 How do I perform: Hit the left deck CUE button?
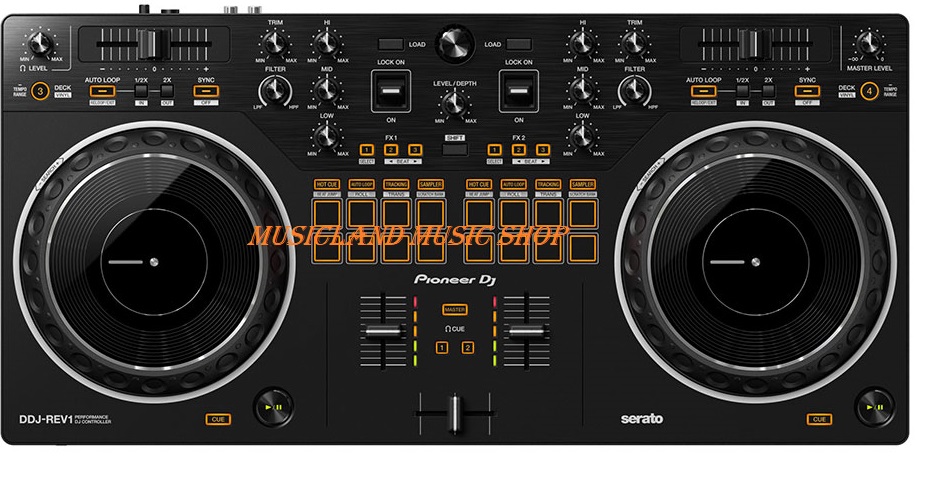[218, 419]
